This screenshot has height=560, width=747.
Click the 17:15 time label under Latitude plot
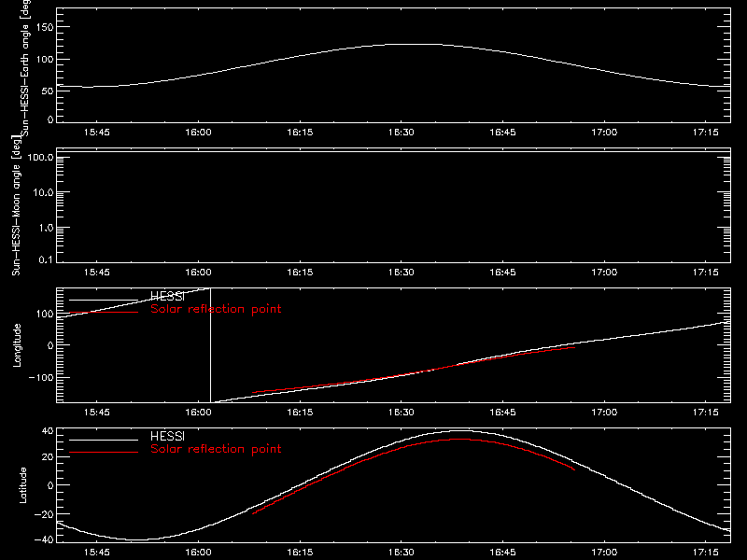pos(706,553)
